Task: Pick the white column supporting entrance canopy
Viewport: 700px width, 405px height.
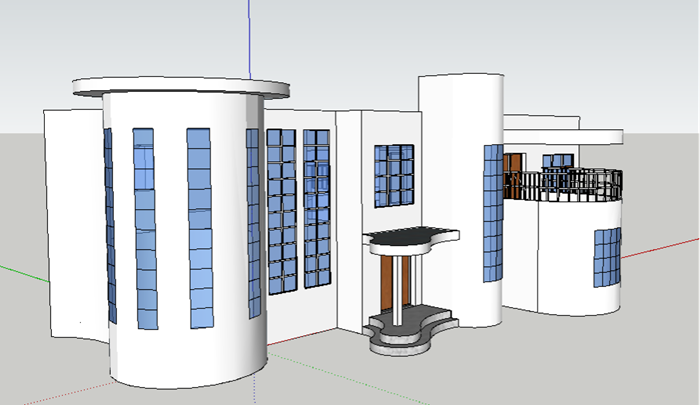Action: click(401, 289)
